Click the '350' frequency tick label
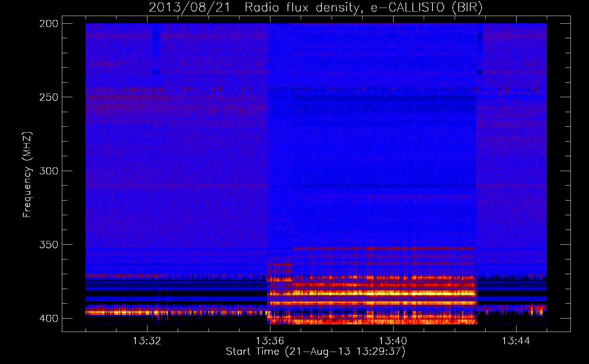This screenshot has width=589, height=364. coord(49,245)
